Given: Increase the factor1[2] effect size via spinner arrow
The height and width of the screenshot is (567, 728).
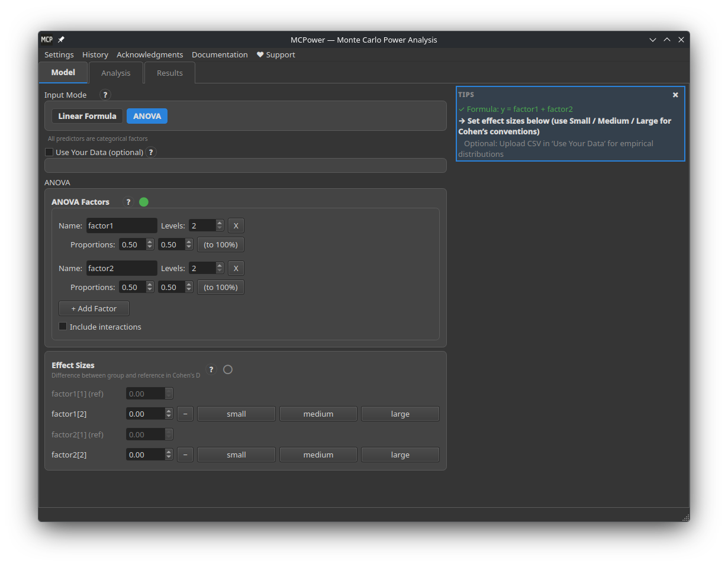Looking at the screenshot, I should click(x=168, y=410).
